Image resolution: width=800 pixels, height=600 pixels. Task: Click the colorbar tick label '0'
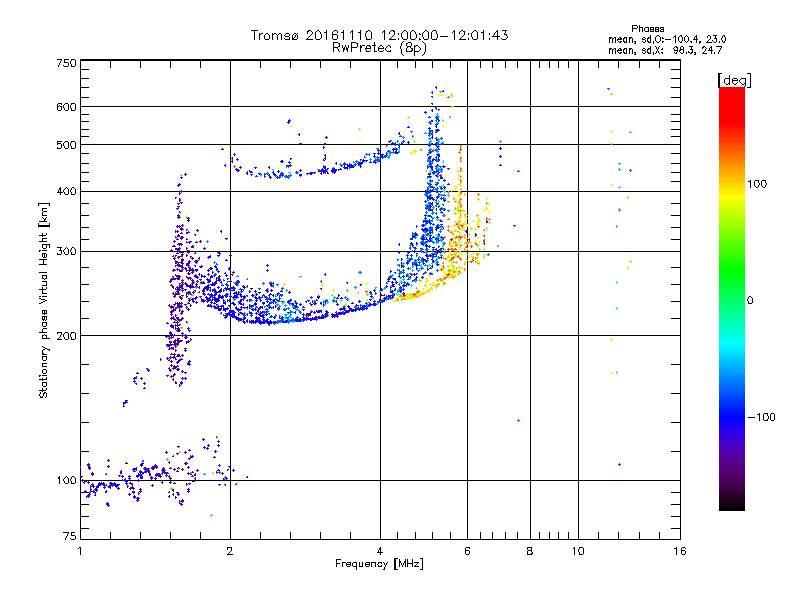(x=750, y=301)
